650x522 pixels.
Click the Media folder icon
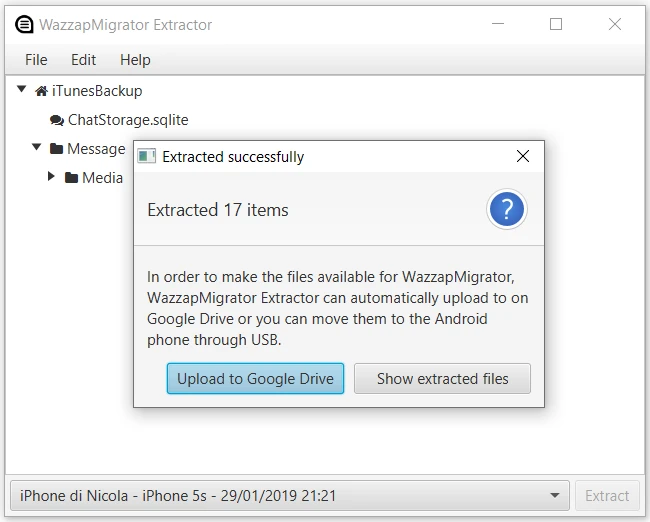(x=71, y=178)
